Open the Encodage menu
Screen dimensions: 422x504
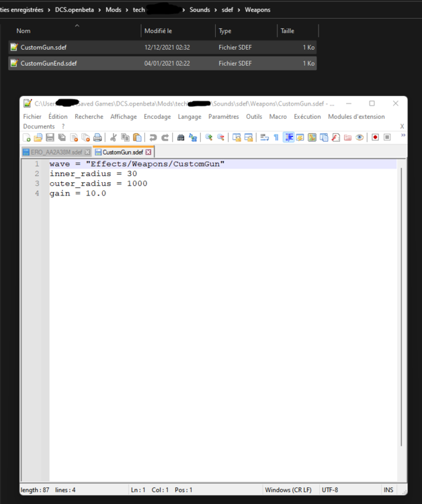click(157, 117)
